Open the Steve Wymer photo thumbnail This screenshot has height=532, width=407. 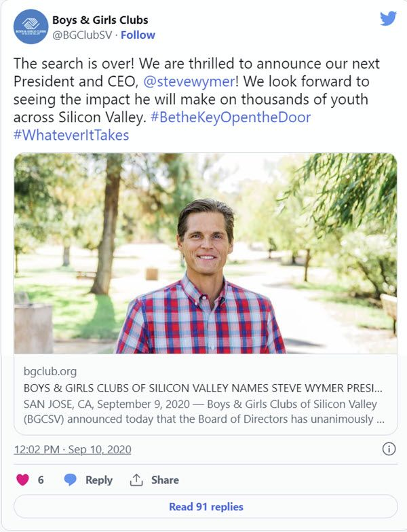click(x=206, y=254)
